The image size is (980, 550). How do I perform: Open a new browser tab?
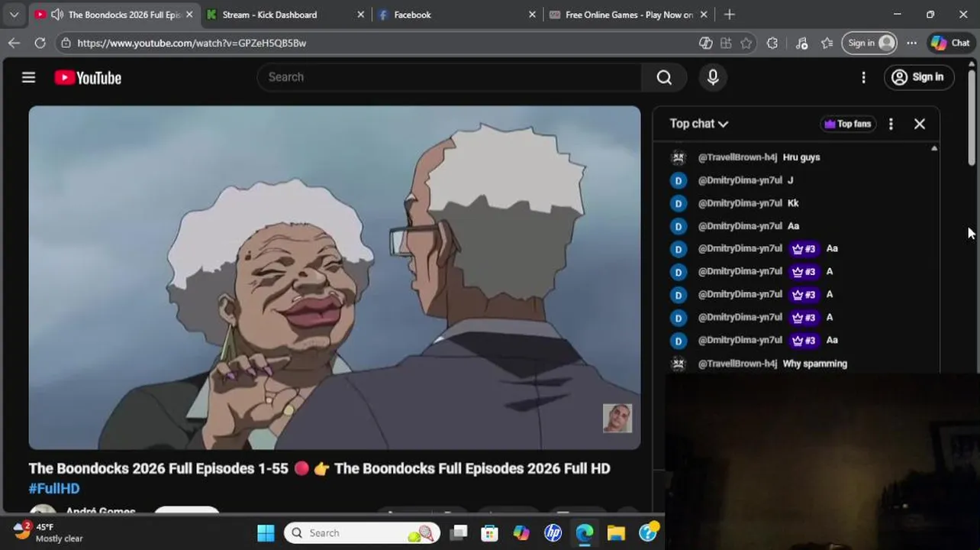[730, 15]
